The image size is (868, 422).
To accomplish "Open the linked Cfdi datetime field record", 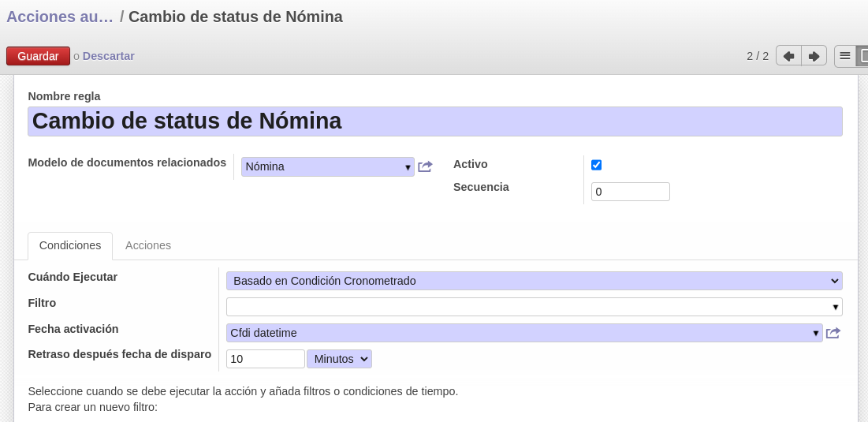I will pyautogui.click(x=833, y=333).
